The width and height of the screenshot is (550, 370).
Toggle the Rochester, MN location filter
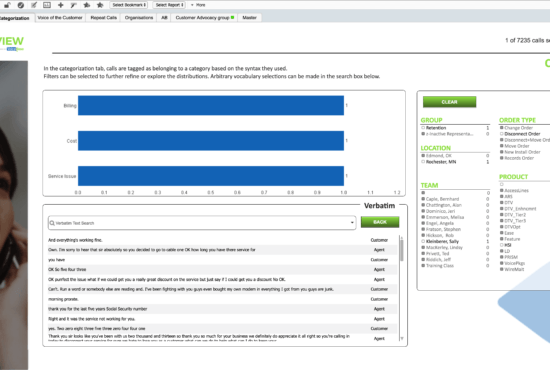click(423, 162)
